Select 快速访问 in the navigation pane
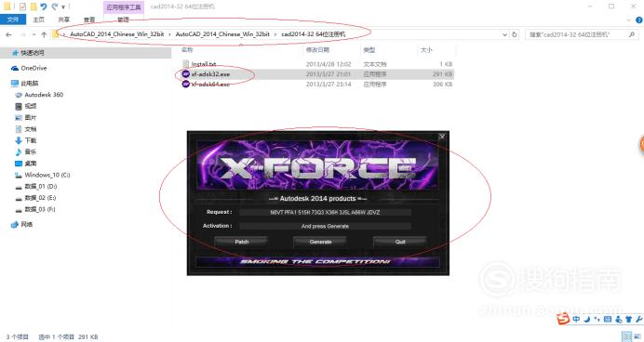 click(x=33, y=53)
